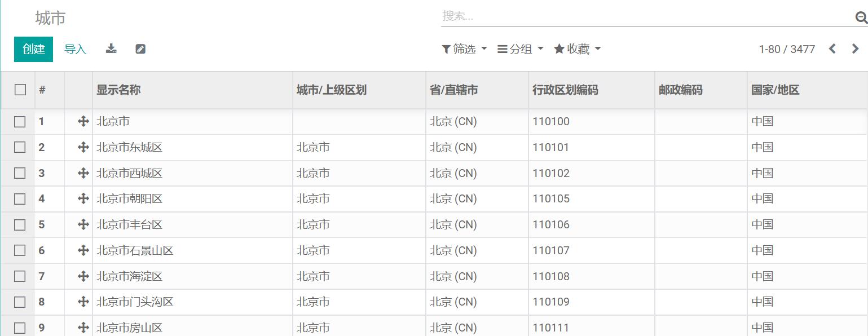Sort by 行政区划编码 column header
868x336 pixels.
565,90
